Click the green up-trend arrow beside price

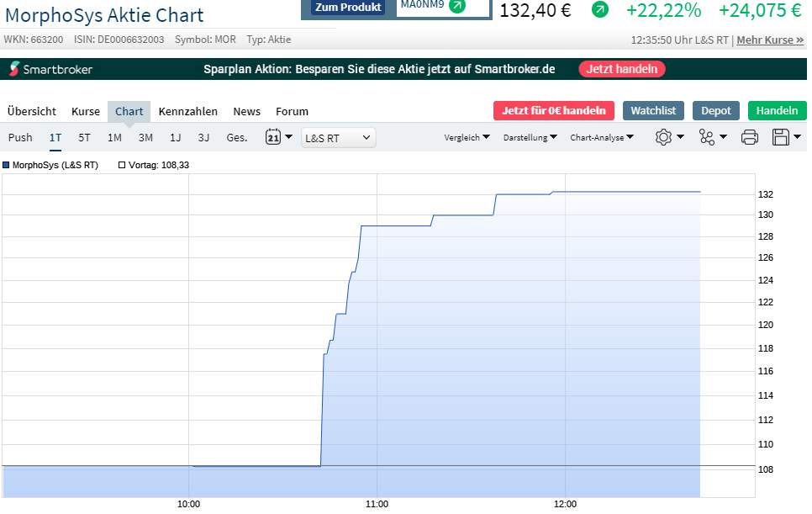599,9
